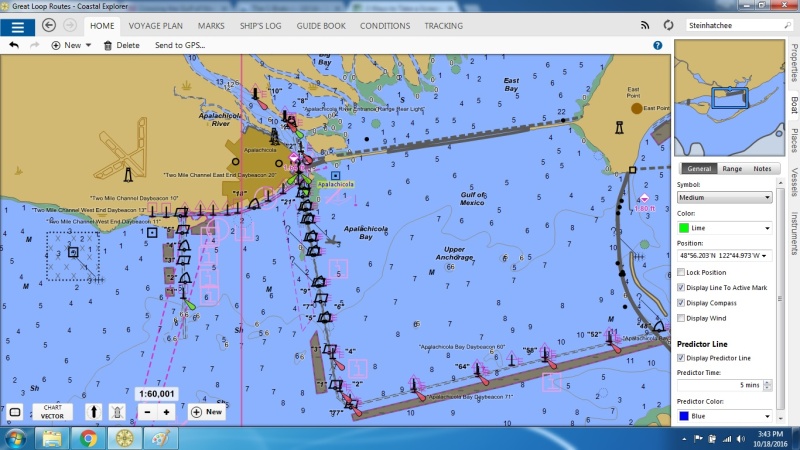800x450 pixels.
Task: Adjust the Predictor Time spinner arrows
Action: click(767, 385)
